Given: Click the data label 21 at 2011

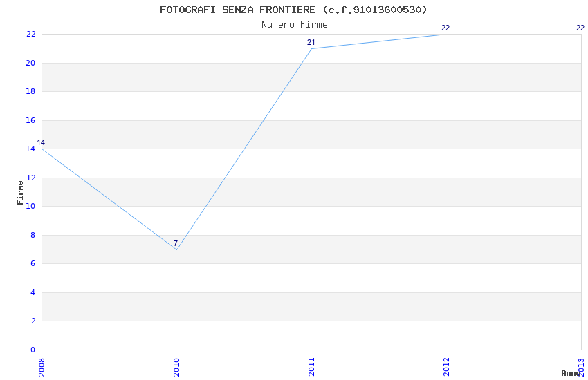Looking at the screenshot, I should pyautogui.click(x=311, y=42).
